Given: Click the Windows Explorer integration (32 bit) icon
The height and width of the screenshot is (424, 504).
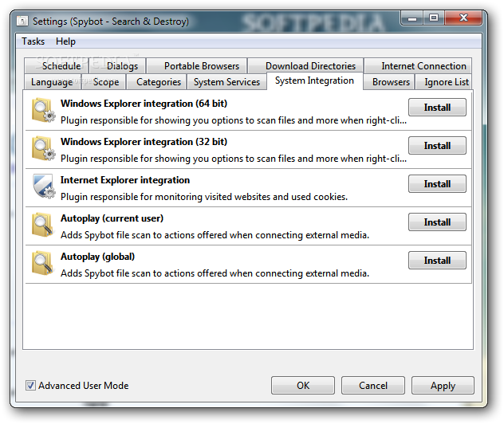Looking at the screenshot, I should click(x=43, y=148).
